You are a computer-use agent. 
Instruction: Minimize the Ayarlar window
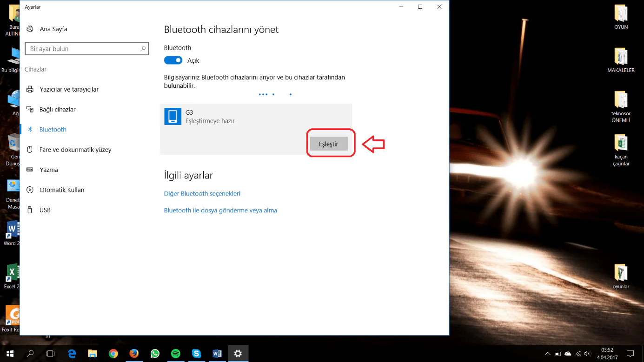pyautogui.click(x=401, y=7)
